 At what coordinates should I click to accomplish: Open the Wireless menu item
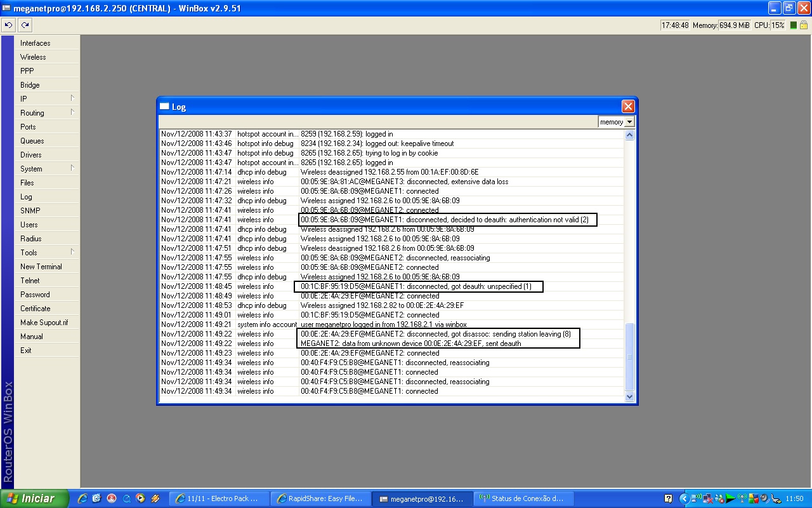tap(48, 57)
